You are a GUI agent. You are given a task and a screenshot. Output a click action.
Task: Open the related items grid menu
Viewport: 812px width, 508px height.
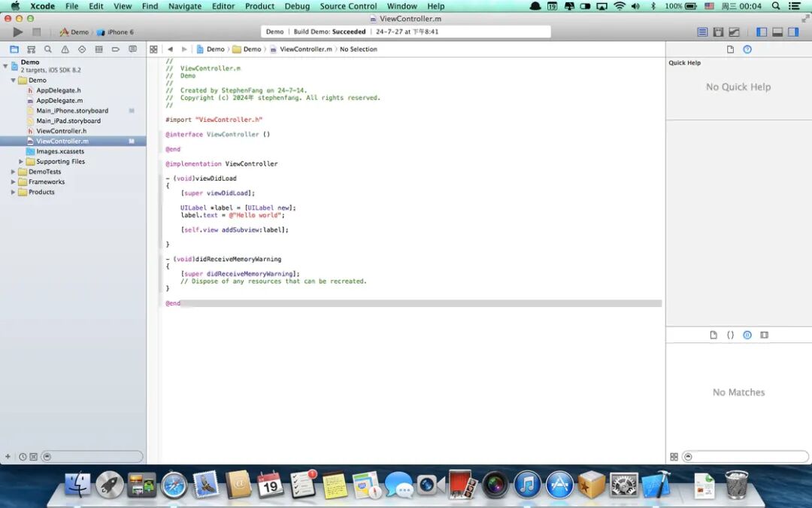point(153,49)
